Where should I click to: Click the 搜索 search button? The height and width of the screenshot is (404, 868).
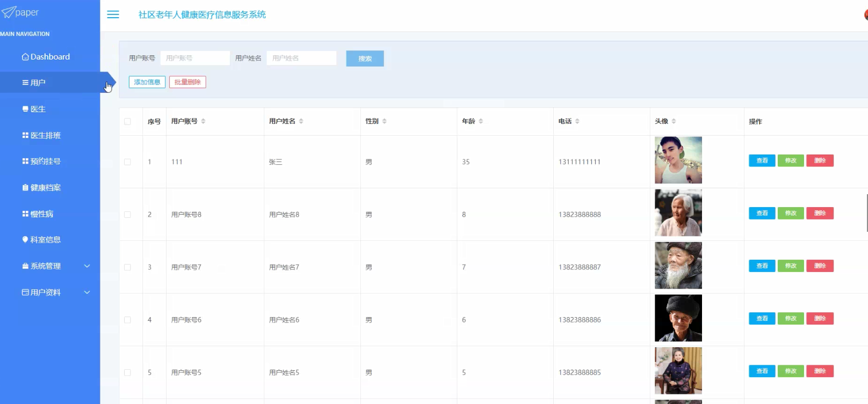365,58
